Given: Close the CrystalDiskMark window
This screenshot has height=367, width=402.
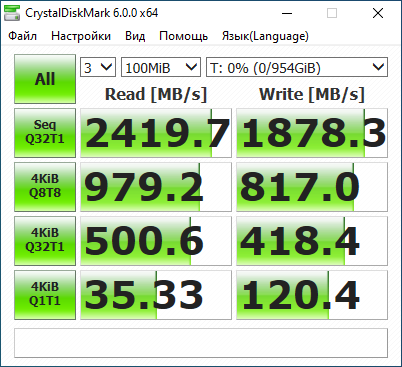Looking at the screenshot, I should 378,13.
